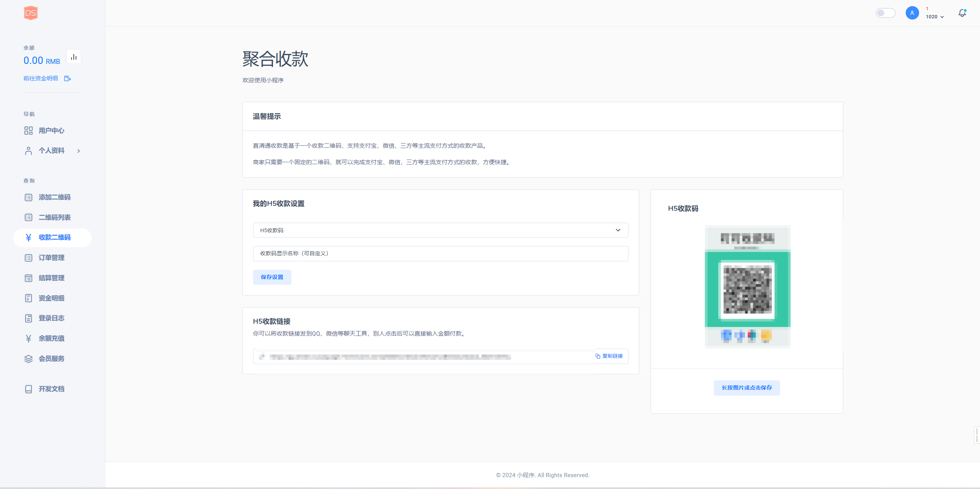Go to 订单管理 in sidebar
Image resolution: width=980 pixels, height=489 pixels.
point(51,258)
